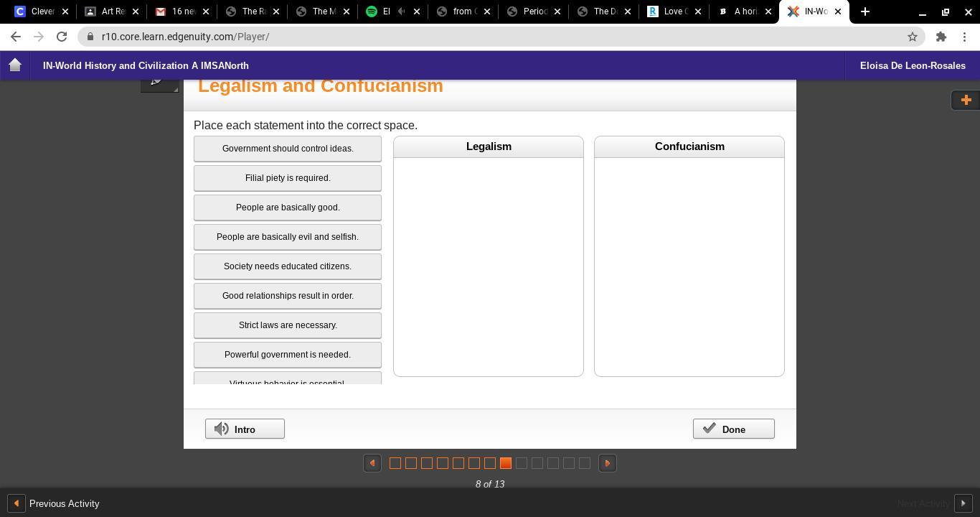Jump to the second frame square
Screen dimensions: 980x517
pyautogui.click(x=411, y=463)
